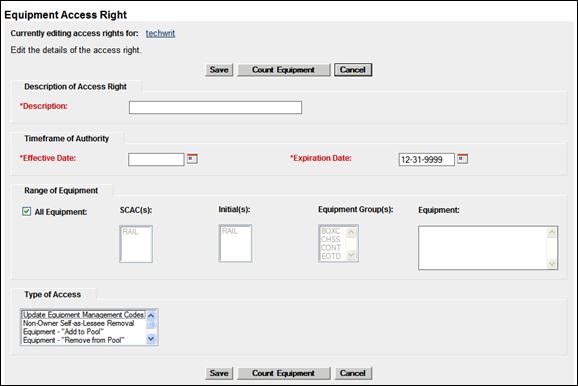Click the bottom Count Equipment button
This screenshot has height=386, width=578.
tap(283, 373)
